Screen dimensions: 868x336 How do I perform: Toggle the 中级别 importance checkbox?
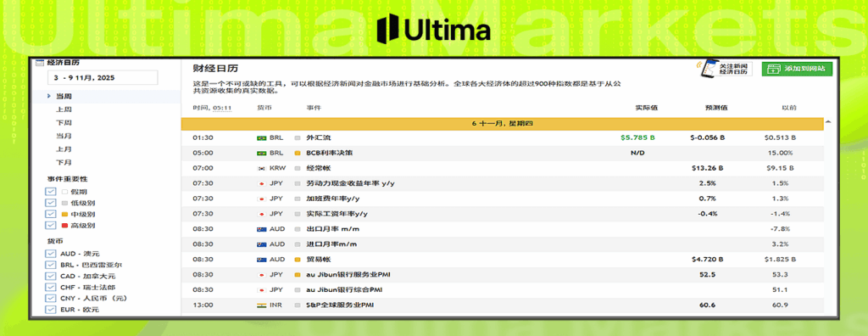[51, 214]
